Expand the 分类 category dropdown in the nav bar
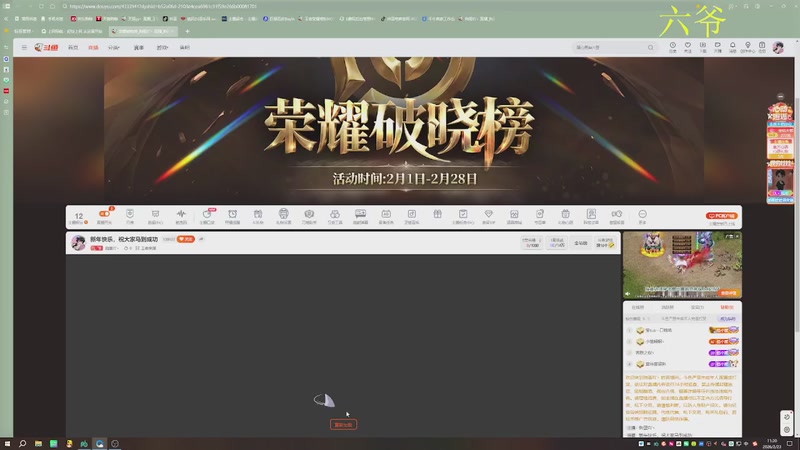This screenshot has width=800, height=450. [114, 47]
